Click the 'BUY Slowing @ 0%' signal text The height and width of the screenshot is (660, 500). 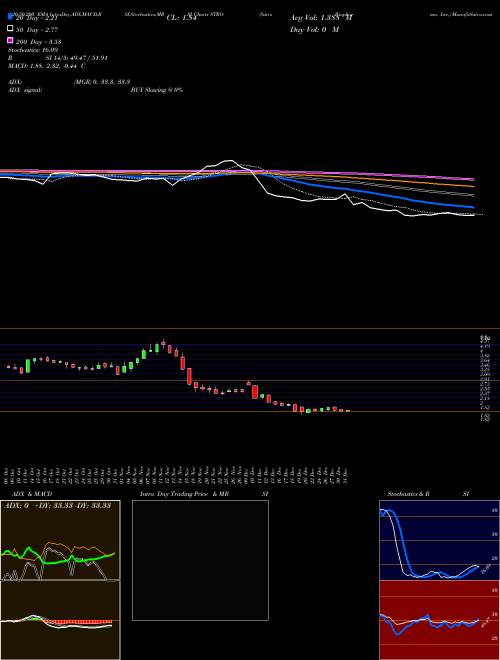pyautogui.click(x=157, y=90)
